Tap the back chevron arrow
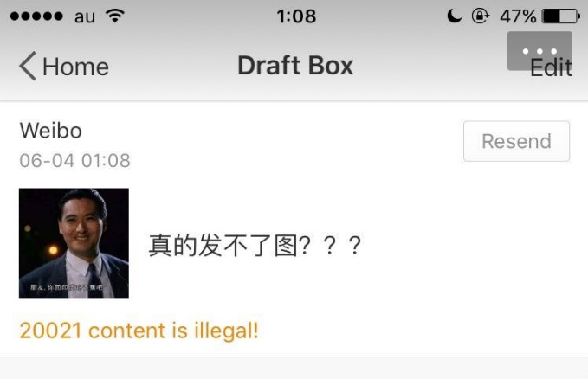The height and width of the screenshot is (379, 588). click(x=28, y=66)
